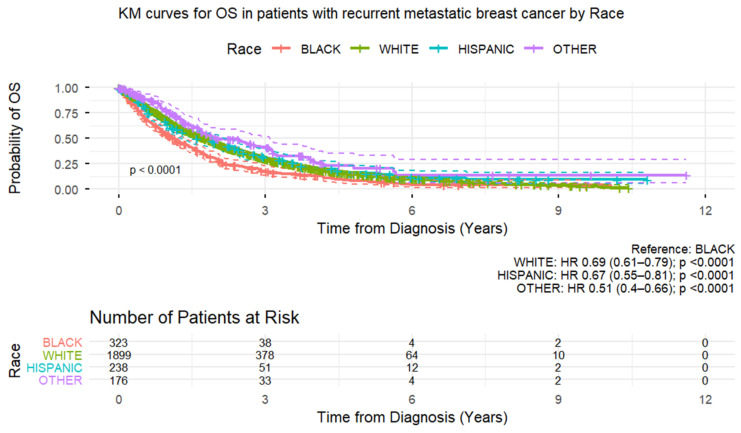Click the Number of Patients at Risk heading

[x=194, y=317]
